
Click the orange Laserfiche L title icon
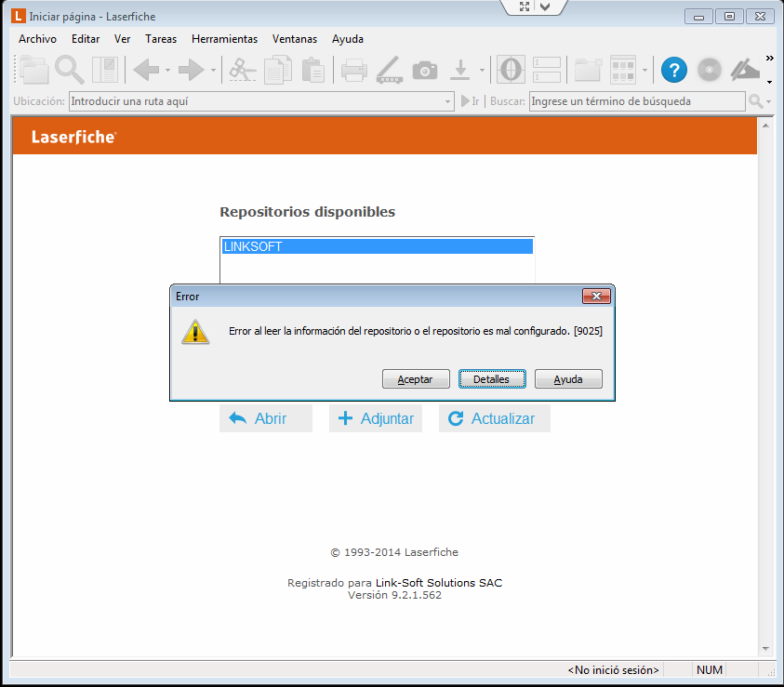(18, 16)
